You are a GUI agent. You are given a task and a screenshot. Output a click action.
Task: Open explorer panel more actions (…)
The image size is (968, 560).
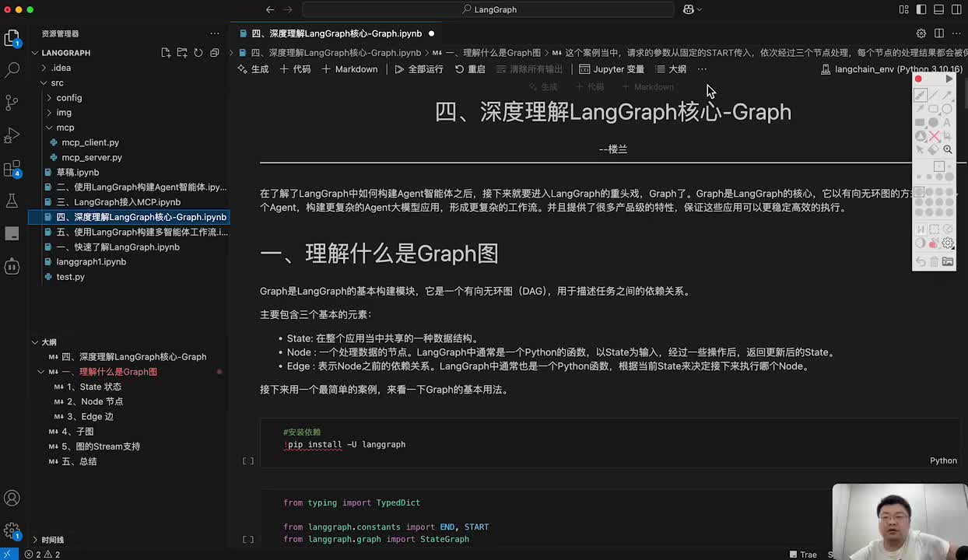coord(215,33)
